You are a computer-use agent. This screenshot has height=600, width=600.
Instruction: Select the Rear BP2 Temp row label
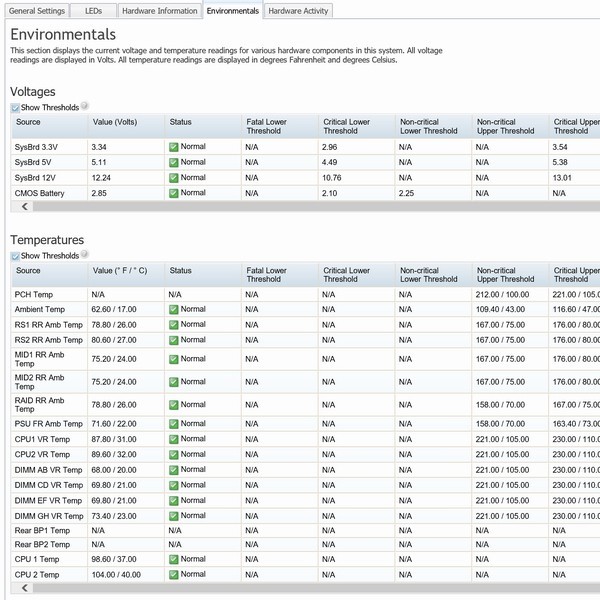pos(42,545)
